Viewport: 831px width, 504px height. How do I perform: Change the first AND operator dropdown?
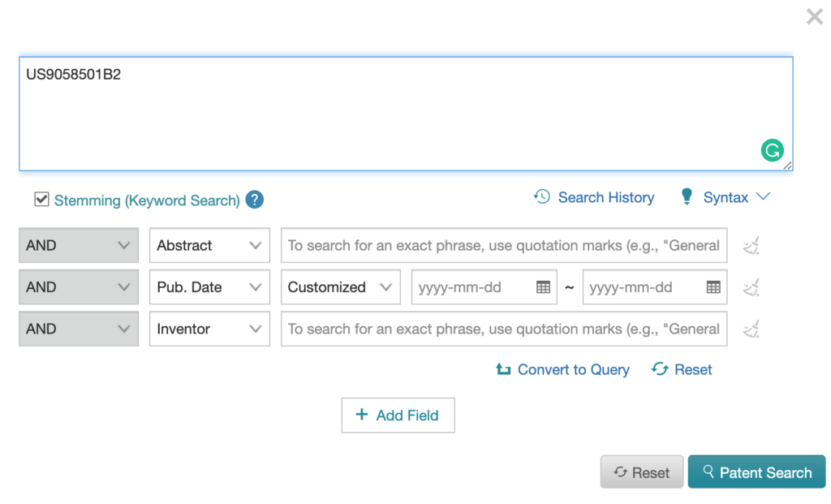tap(79, 245)
